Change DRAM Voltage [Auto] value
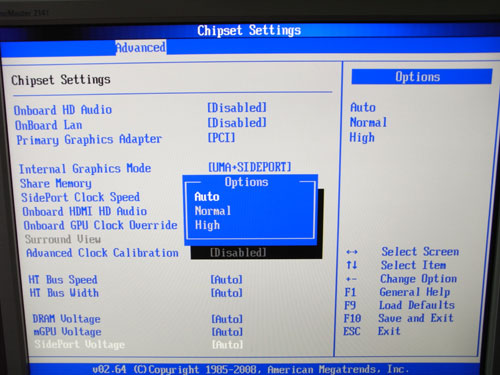 click(227, 319)
